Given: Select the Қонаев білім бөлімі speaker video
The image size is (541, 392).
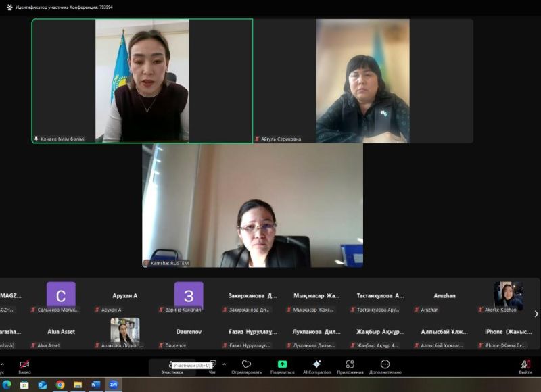Looking at the screenshot, I should point(142,80).
